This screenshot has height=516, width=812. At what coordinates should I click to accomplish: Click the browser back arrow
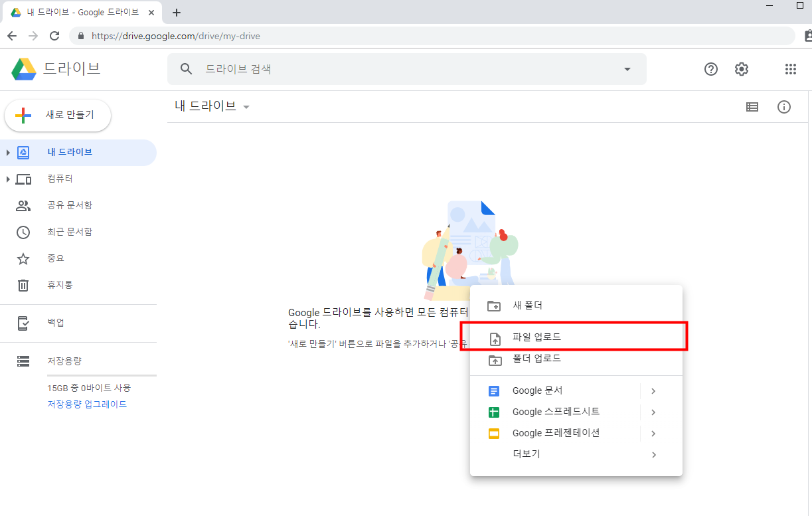pos(12,36)
